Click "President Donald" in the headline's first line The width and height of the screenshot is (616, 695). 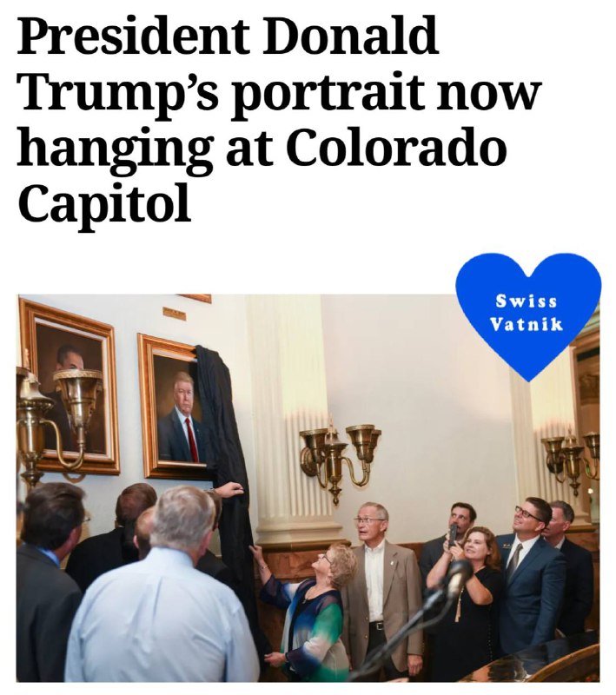tap(228, 36)
